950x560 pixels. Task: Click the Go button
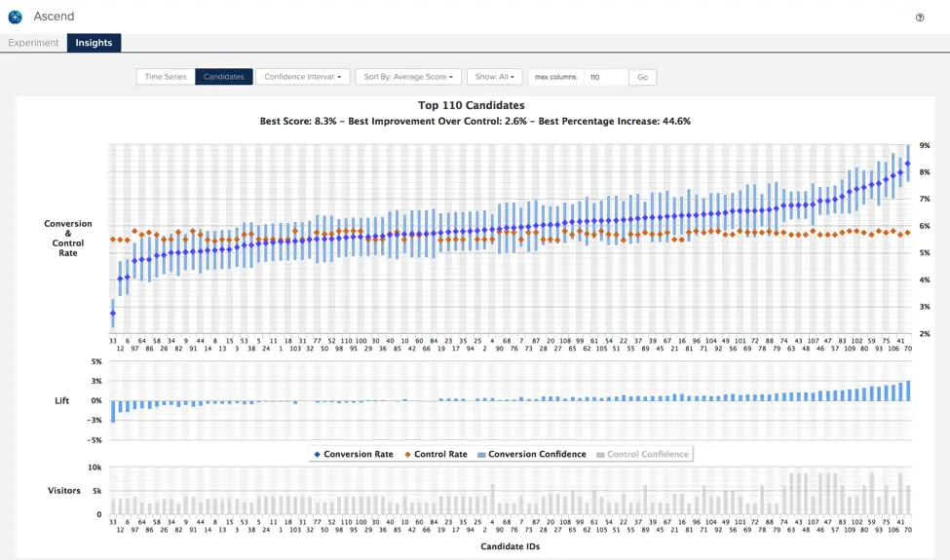643,77
